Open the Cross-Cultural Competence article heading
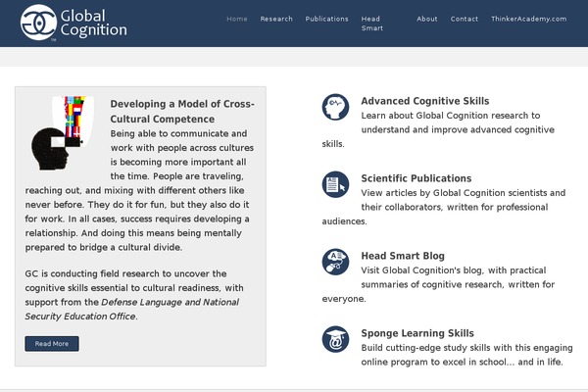 point(182,112)
